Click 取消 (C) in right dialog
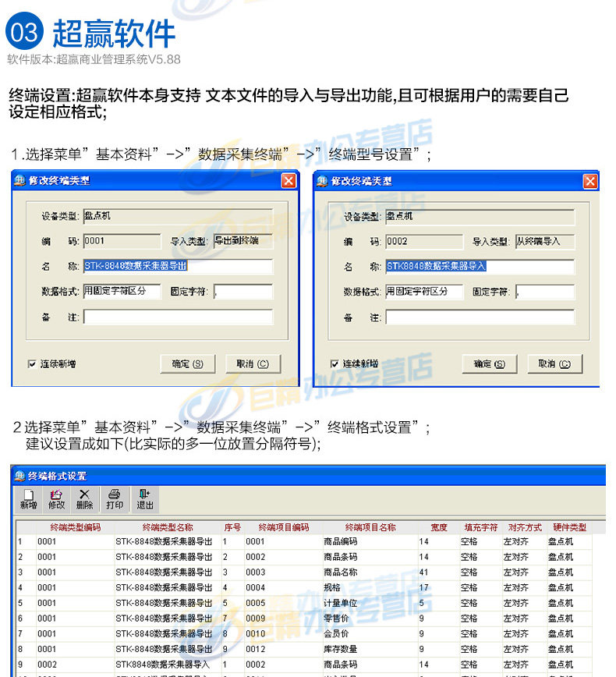The width and height of the screenshot is (616, 677). (554, 364)
